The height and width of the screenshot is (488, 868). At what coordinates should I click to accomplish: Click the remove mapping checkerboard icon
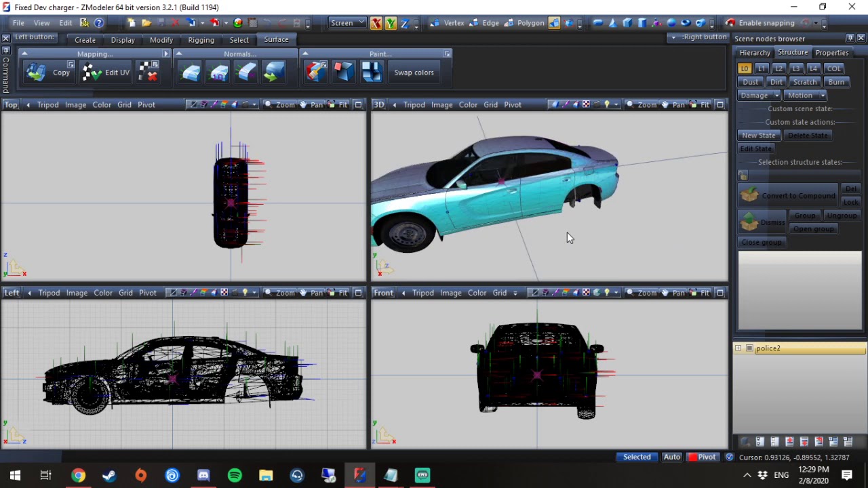[148, 73]
